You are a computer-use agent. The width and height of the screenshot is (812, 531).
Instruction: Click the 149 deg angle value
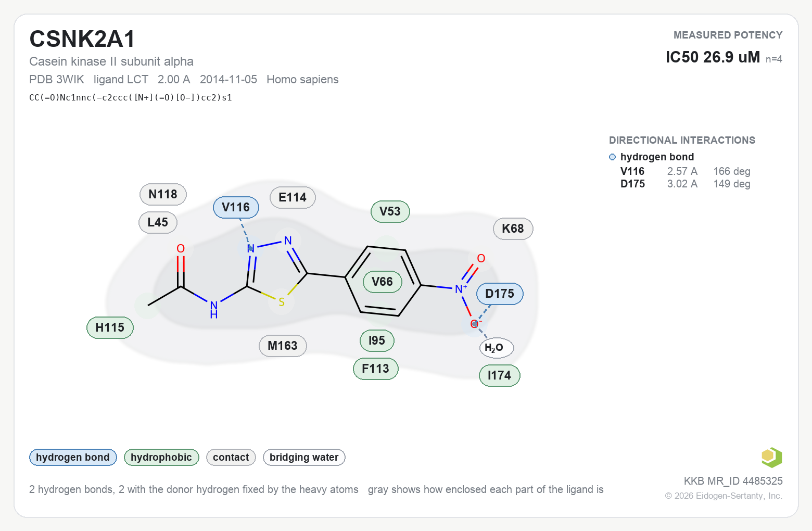pos(732,184)
